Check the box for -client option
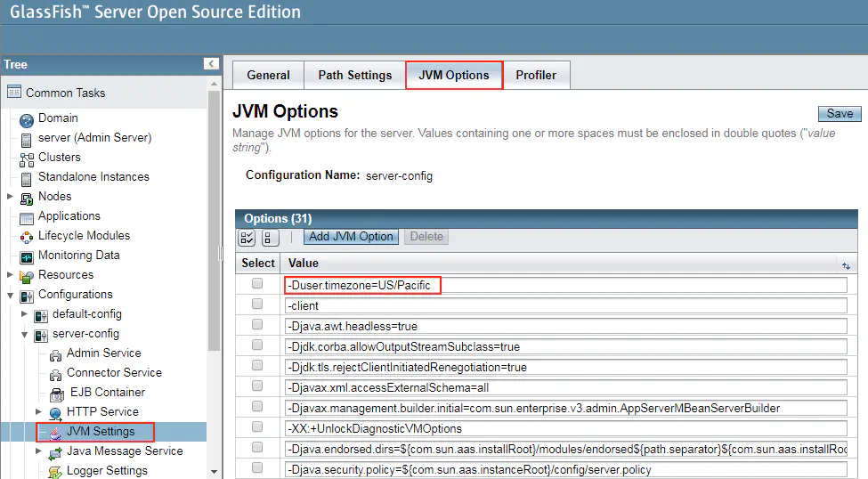The height and width of the screenshot is (479, 868). click(257, 304)
